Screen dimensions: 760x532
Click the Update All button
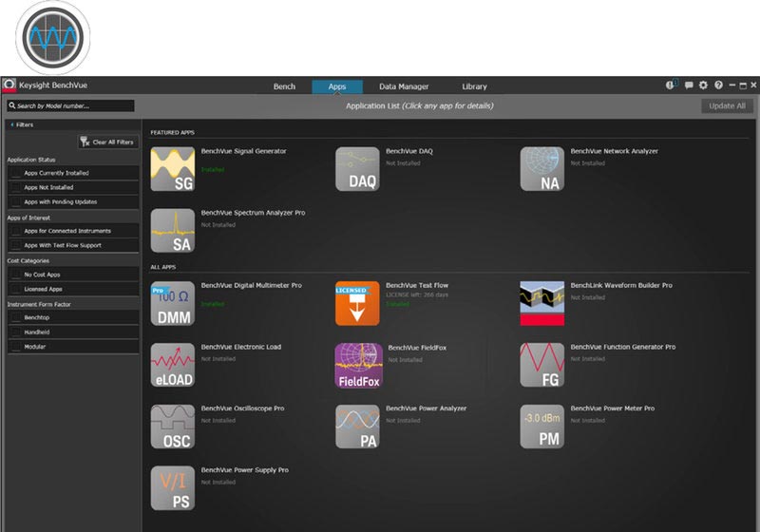(727, 106)
